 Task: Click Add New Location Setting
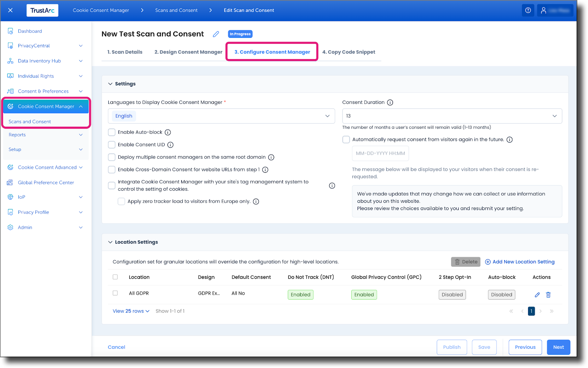click(520, 261)
